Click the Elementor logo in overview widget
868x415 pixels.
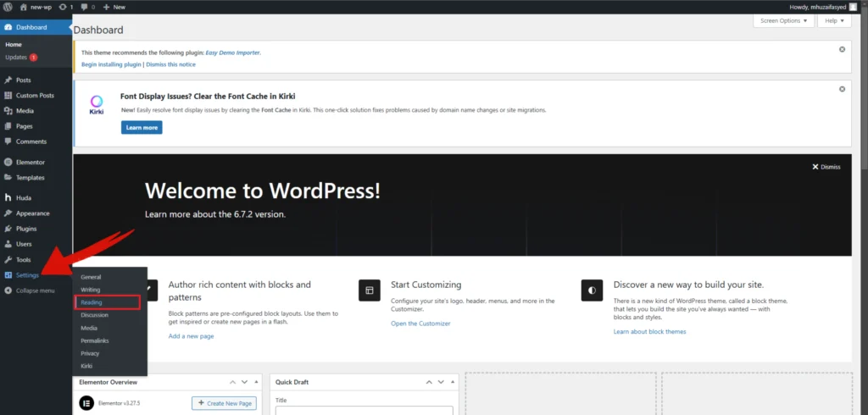(86, 403)
